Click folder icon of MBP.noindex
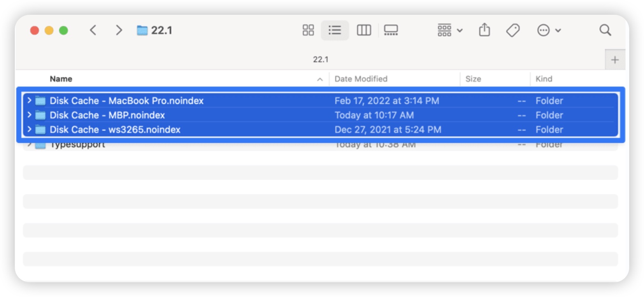 40,115
